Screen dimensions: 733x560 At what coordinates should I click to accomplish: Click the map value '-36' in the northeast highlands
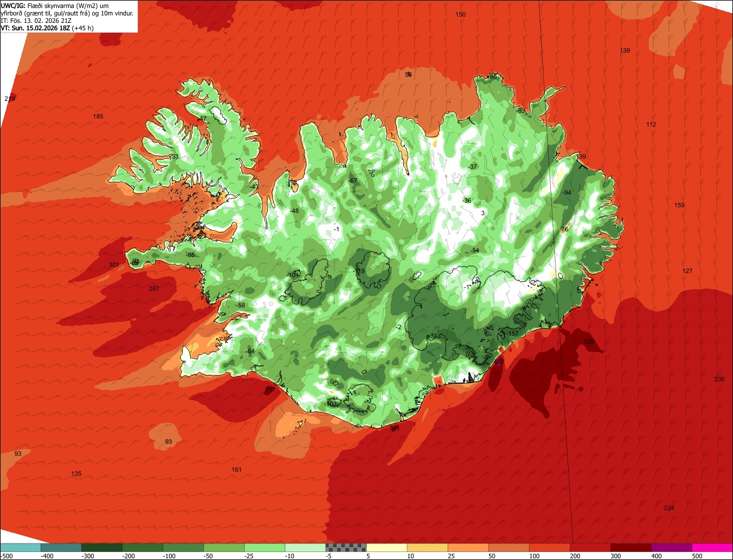(x=467, y=201)
